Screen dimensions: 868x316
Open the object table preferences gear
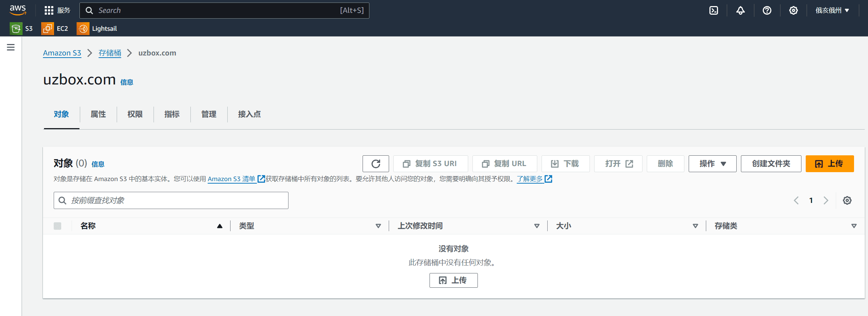[847, 200]
